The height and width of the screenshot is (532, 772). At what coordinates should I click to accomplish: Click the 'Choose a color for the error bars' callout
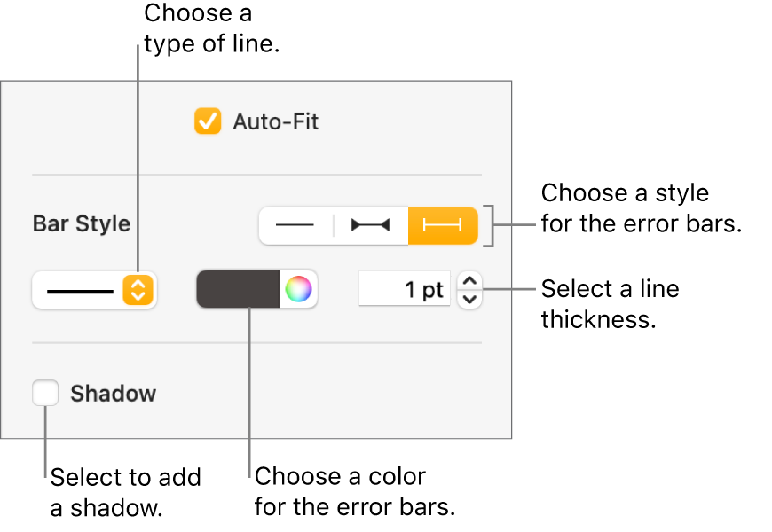(x=354, y=492)
